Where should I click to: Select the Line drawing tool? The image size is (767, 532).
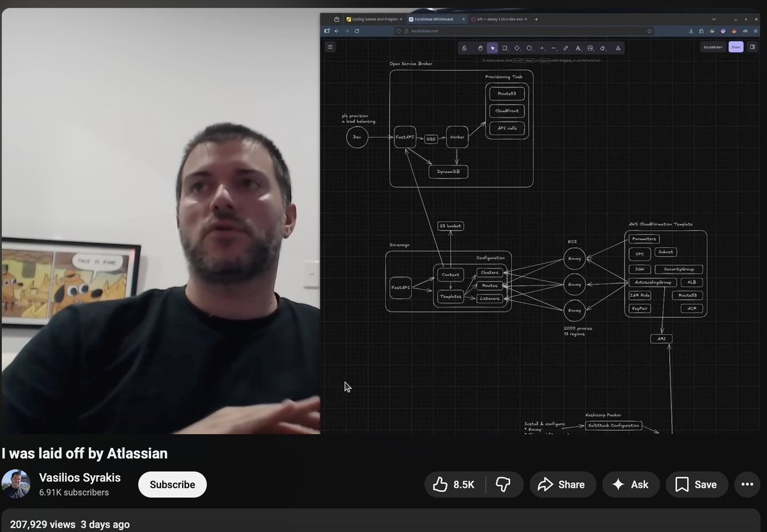(554, 48)
